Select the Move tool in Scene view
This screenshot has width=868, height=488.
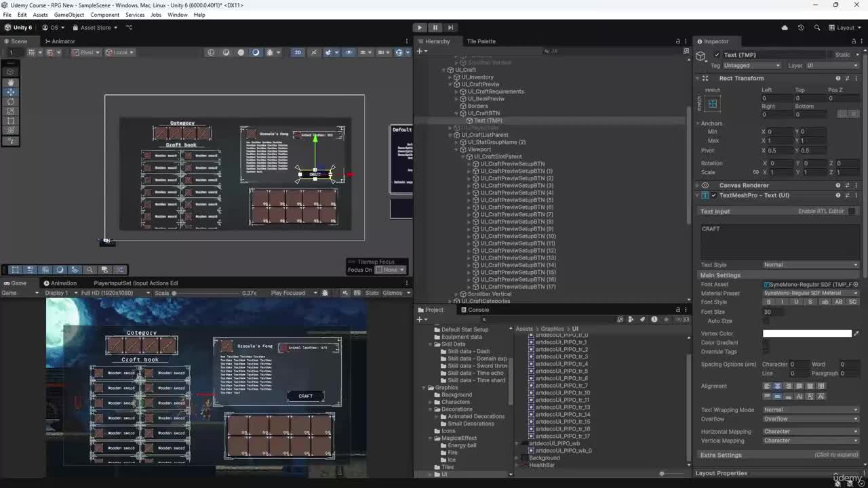(x=11, y=91)
